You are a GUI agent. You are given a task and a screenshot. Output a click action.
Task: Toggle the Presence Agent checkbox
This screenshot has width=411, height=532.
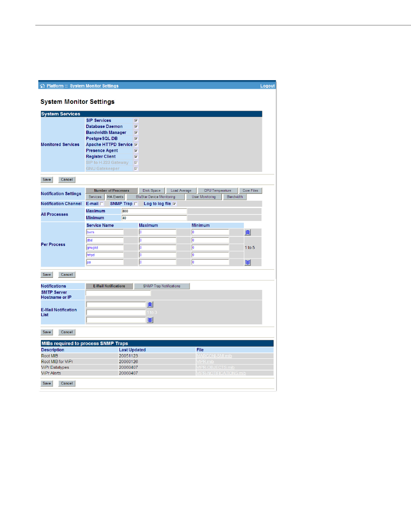click(136, 151)
